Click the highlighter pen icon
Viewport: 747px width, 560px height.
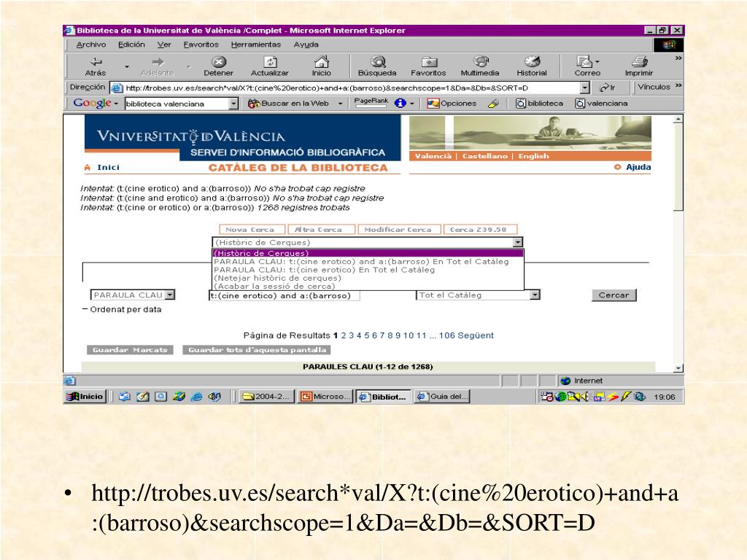point(494,104)
